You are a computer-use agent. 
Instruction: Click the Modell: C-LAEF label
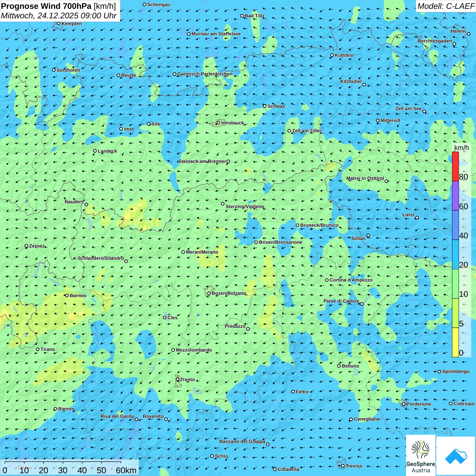point(446,6)
